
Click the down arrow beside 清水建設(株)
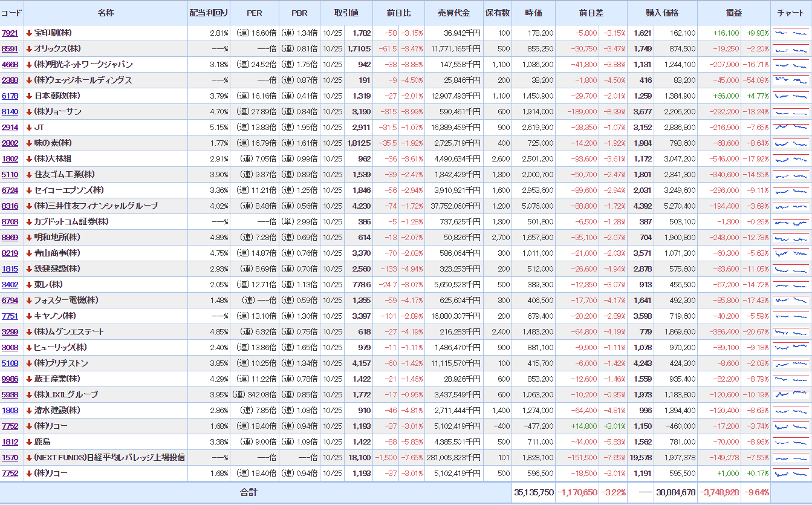[x=28, y=411]
